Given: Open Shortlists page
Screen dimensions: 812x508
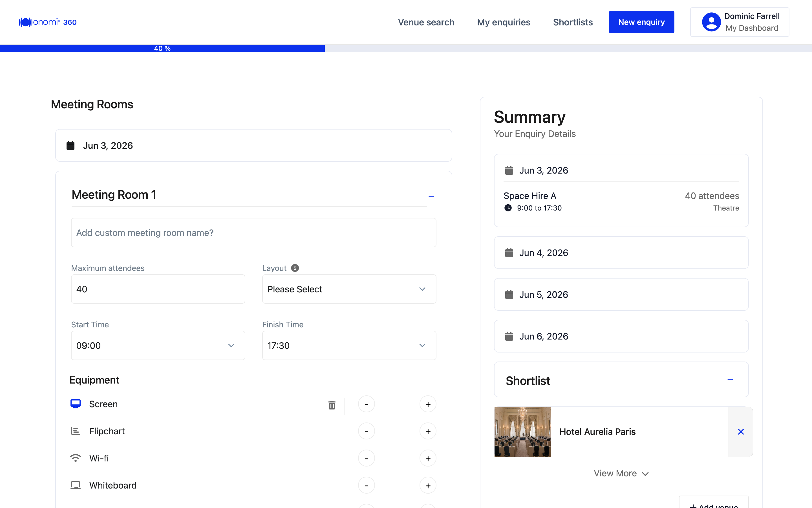Looking at the screenshot, I should (x=573, y=22).
